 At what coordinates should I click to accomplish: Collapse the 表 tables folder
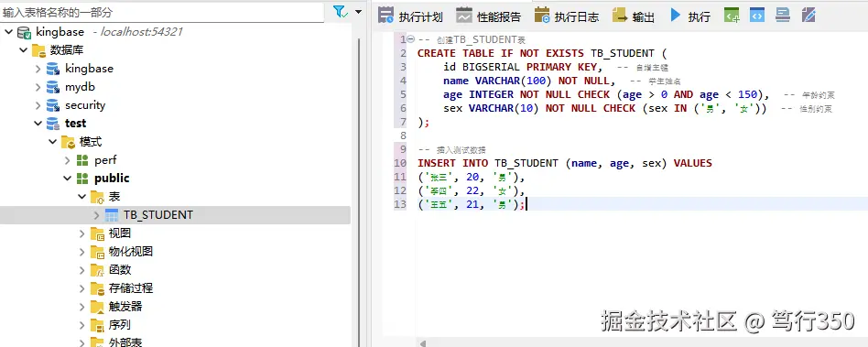(81, 197)
